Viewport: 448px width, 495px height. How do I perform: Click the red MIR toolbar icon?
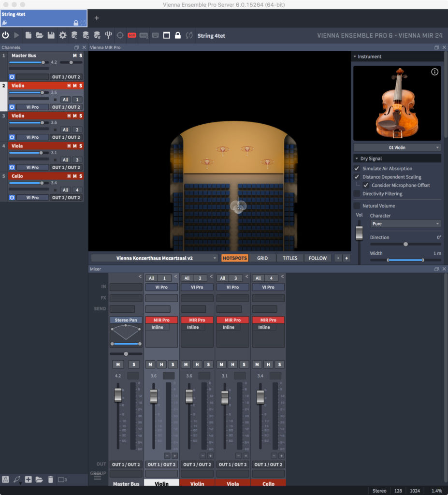(x=131, y=35)
